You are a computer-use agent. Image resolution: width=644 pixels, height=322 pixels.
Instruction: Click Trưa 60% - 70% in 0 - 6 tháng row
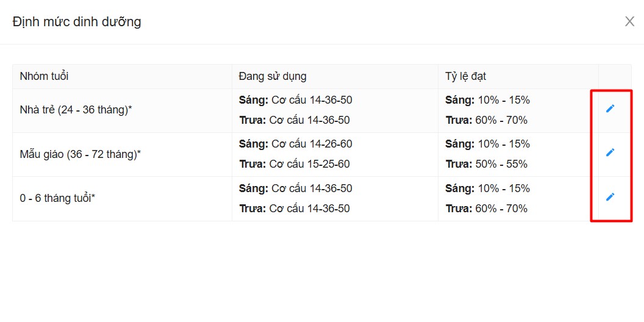point(487,209)
